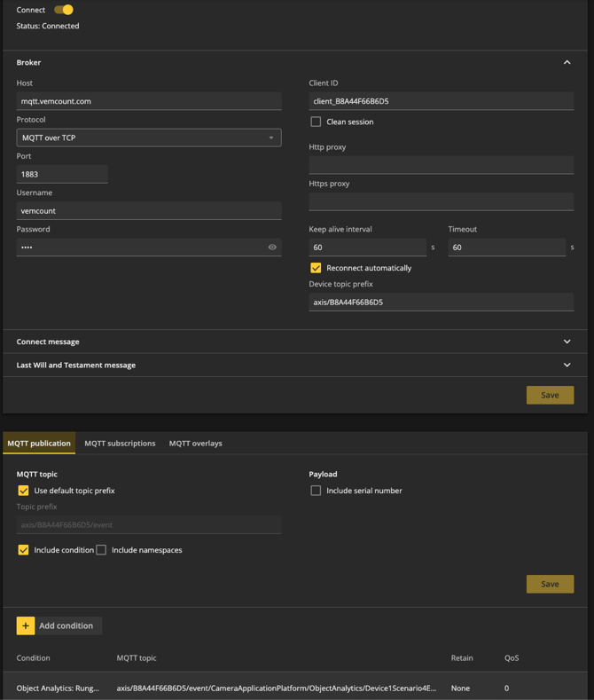Save the Broker settings
Screen dimensions: 594x700
[550, 395]
